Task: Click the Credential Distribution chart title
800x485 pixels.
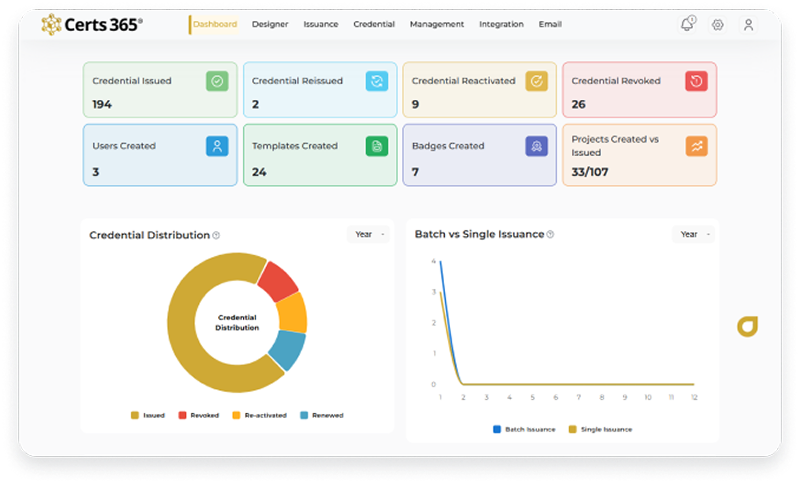Action: [x=149, y=235]
